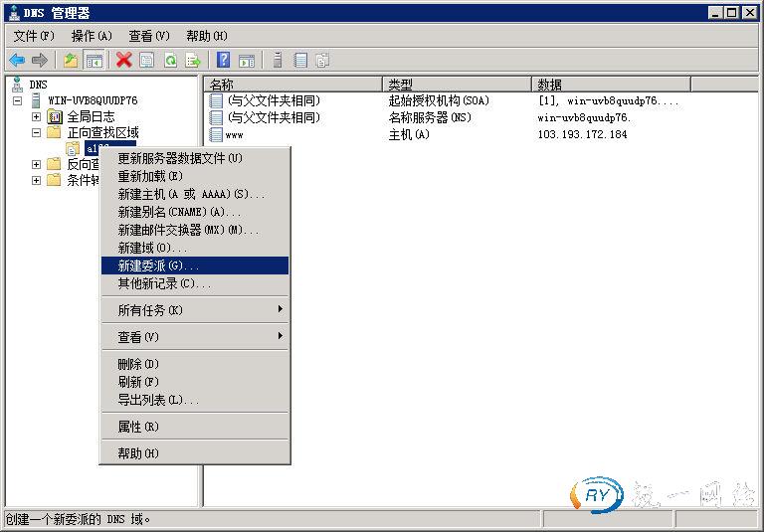Sort by the 数据 column header
The image size is (764, 532).
pyautogui.click(x=611, y=85)
